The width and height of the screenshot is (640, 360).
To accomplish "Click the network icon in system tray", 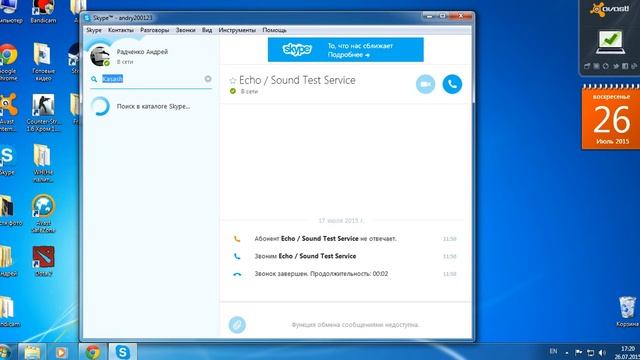I will pyautogui.click(x=591, y=352).
